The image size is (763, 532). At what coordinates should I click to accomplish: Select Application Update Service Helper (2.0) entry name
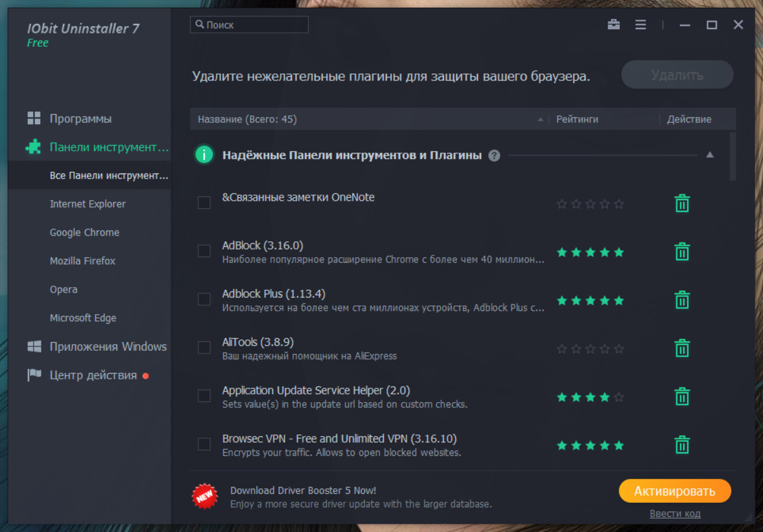pyautogui.click(x=316, y=390)
